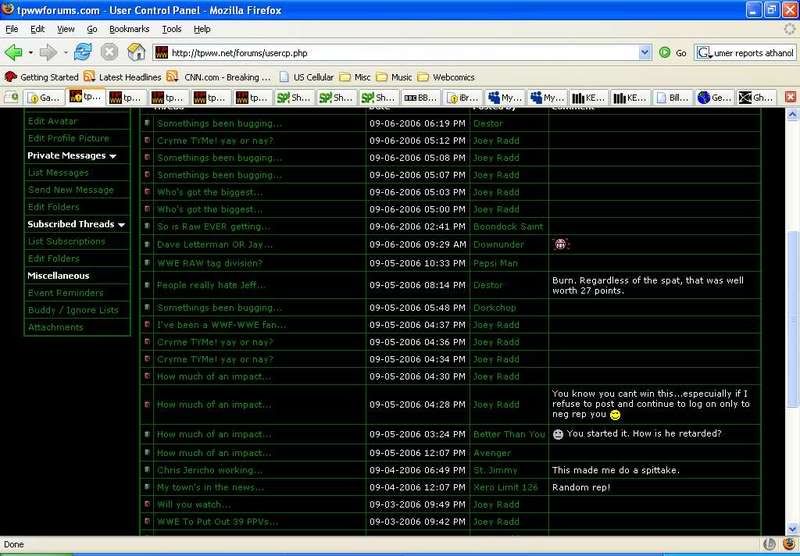Open the 'Chris Jericho working...' thread
Image resolution: width=800 pixels, height=556 pixels.
click(x=209, y=470)
